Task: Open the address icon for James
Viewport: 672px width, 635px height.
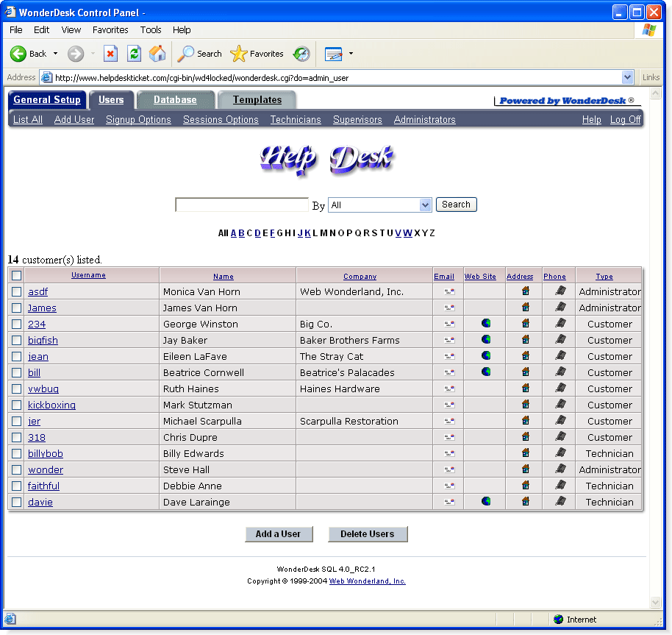Action: [x=526, y=308]
